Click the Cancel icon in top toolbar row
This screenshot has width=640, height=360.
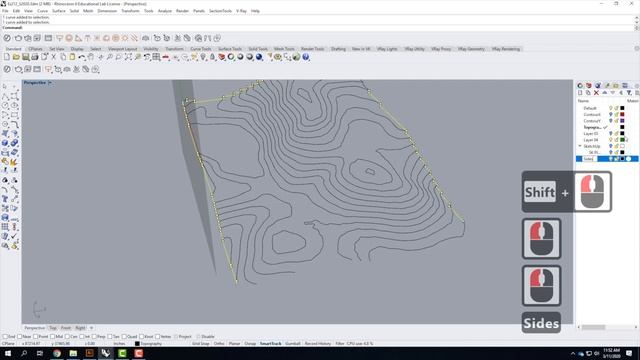click(x=7, y=38)
